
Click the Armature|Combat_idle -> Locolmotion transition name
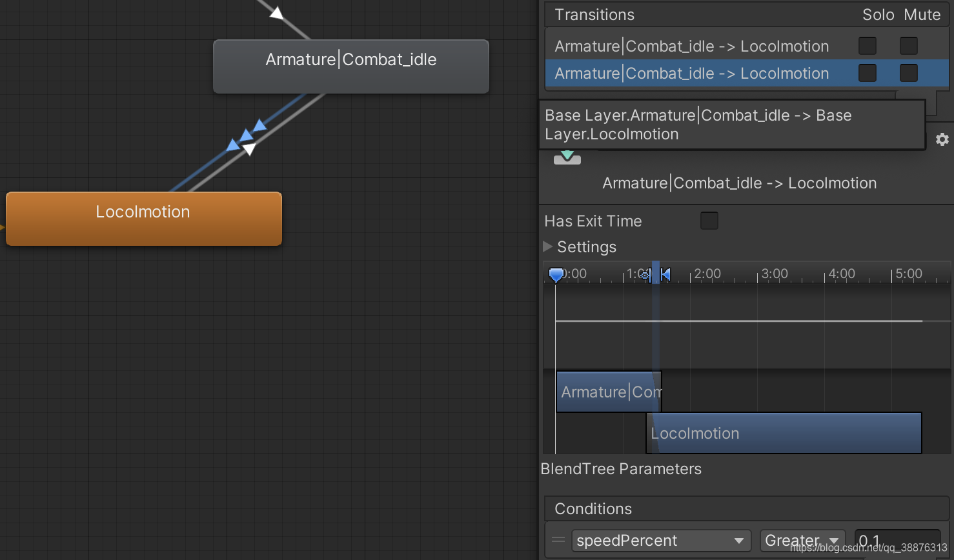740,183
